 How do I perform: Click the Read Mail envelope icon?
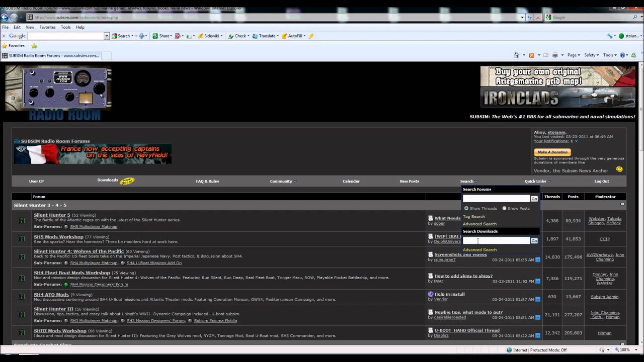tap(545, 55)
